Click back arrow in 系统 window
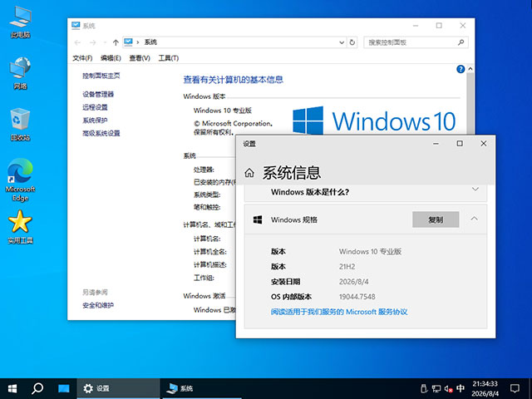Image resolution: width=532 pixels, height=399 pixels. (x=77, y=42)
